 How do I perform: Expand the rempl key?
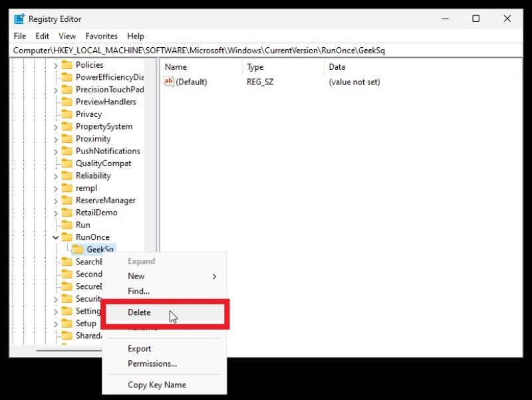pyautogui.click(x=56, y=188)
